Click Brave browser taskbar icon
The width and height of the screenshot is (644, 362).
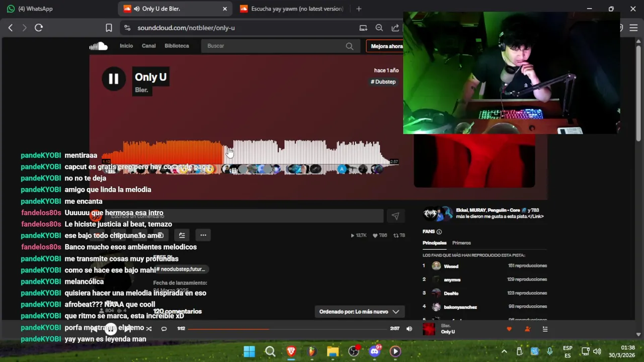click(x=291, y=351)
